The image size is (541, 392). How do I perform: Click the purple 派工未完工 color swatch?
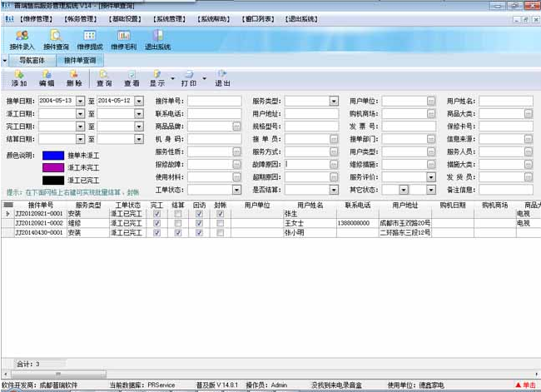53,168
